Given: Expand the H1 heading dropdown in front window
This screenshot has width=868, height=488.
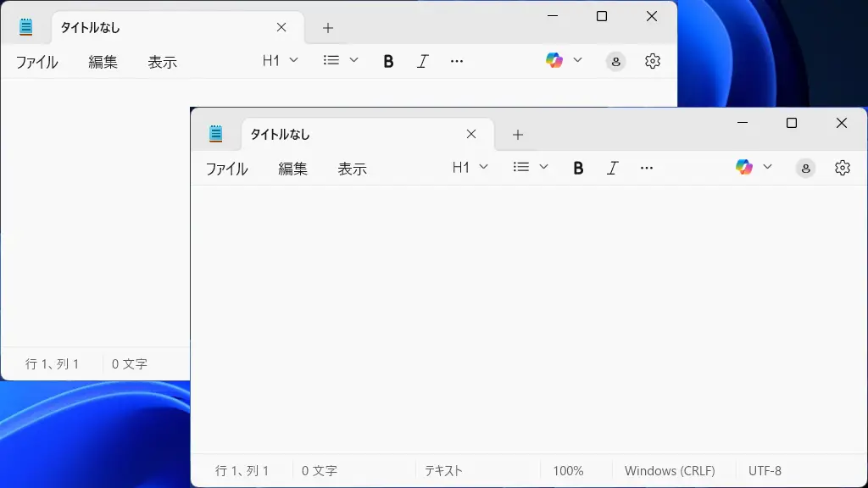Looking at the screenshot, I should 470,167.
